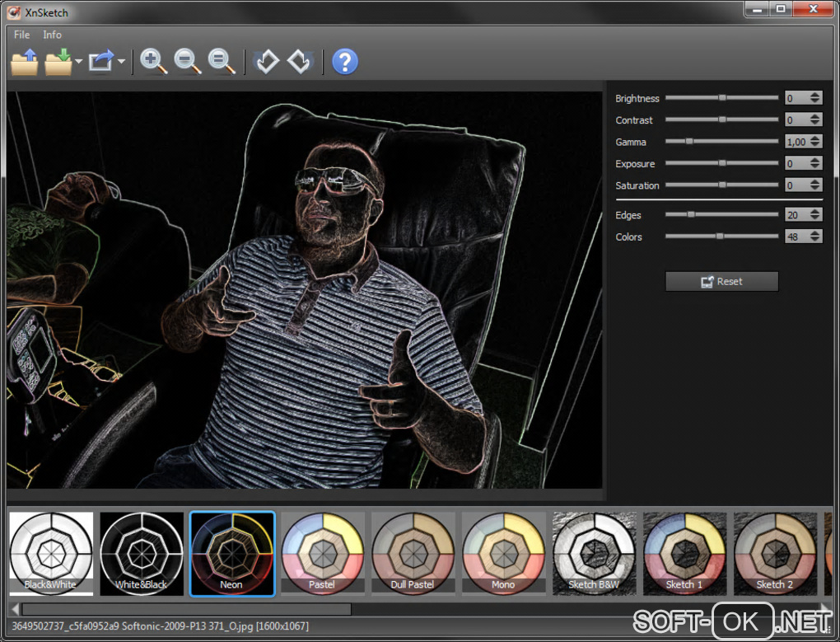
Task: Minimize the XnSketch window
Action: pyautogui.click(x=757, y=9)
